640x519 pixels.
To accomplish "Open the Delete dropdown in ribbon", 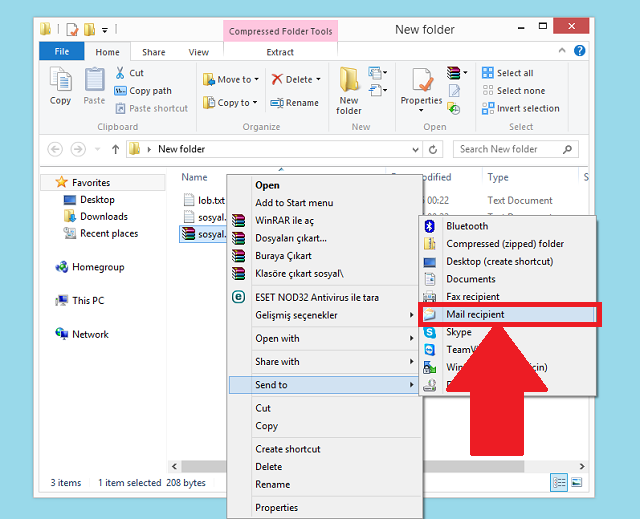I will pos(296,80).
